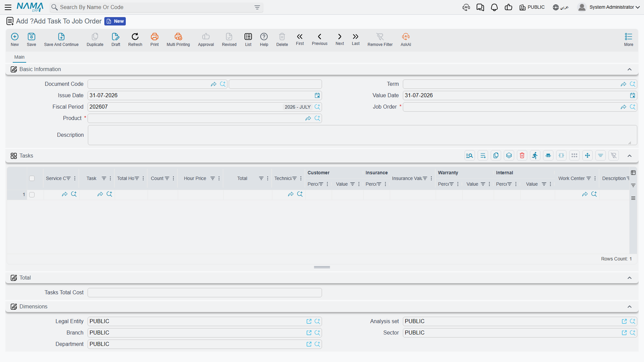644x362 pixels.
Task: Search Product with lookup icon
Action: [317, 118]
